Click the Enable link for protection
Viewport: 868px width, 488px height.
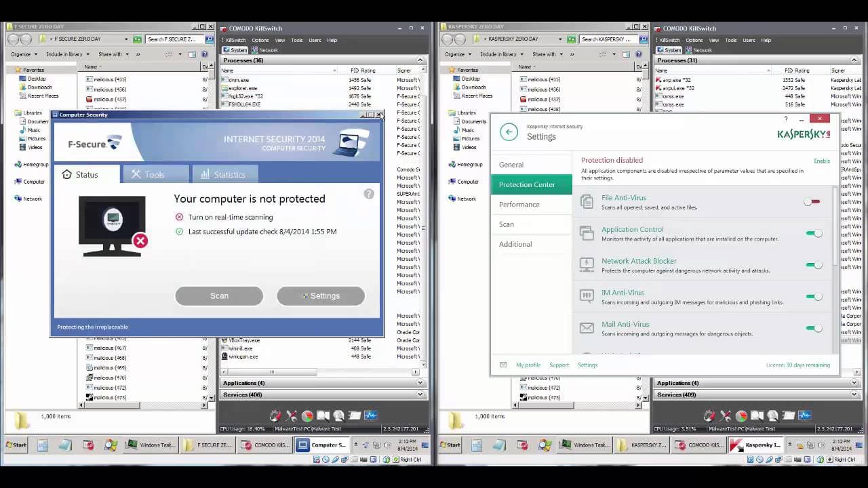coord(822,161)
